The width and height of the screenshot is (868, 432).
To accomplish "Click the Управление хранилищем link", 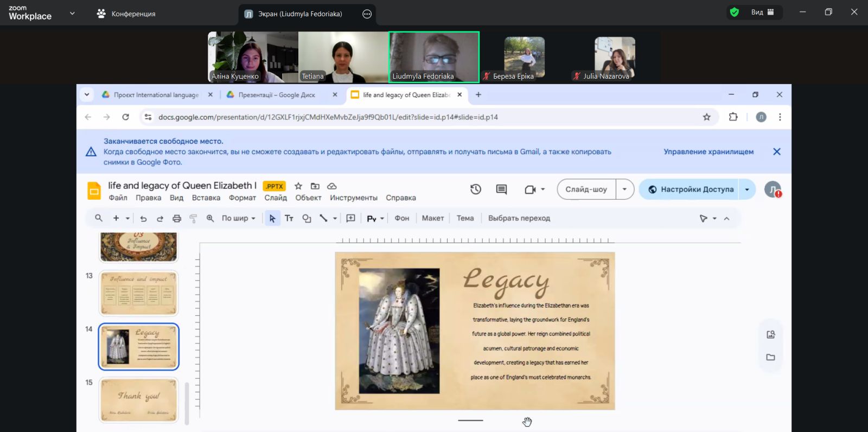I will [x=708, y=152].
